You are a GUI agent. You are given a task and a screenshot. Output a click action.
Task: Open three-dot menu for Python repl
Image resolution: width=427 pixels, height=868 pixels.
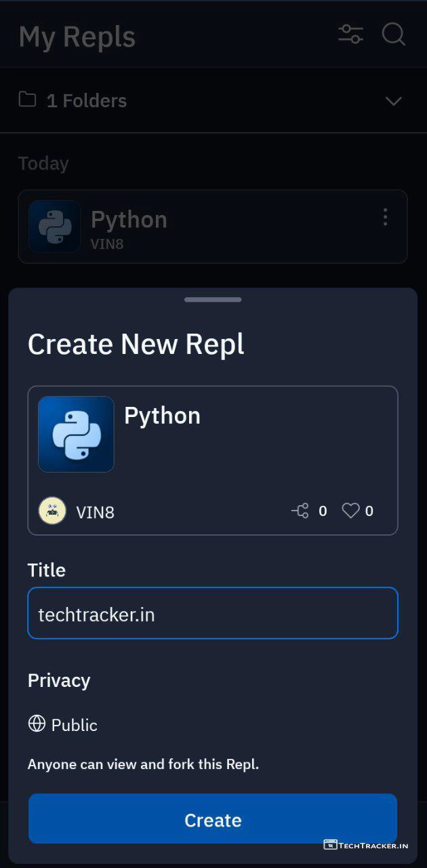pyautogui.click(x=385, y=217)
